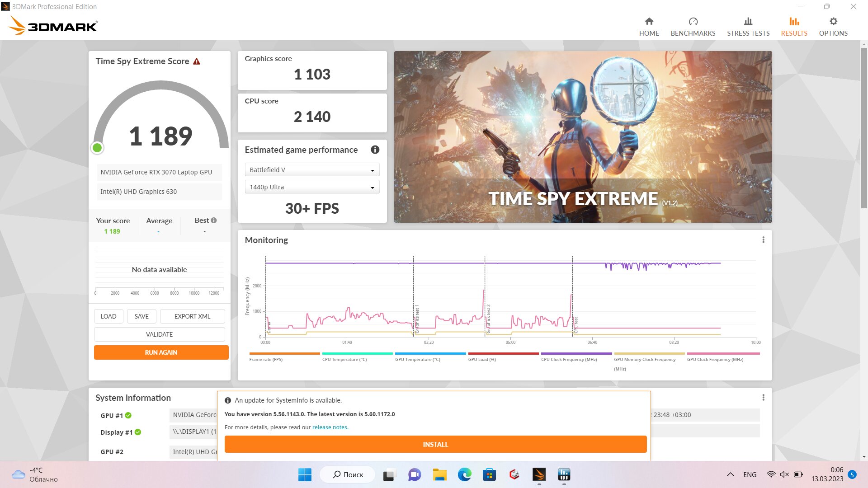Click Your score value 1 189
This screenshot has width=868, height=488.
112,231
